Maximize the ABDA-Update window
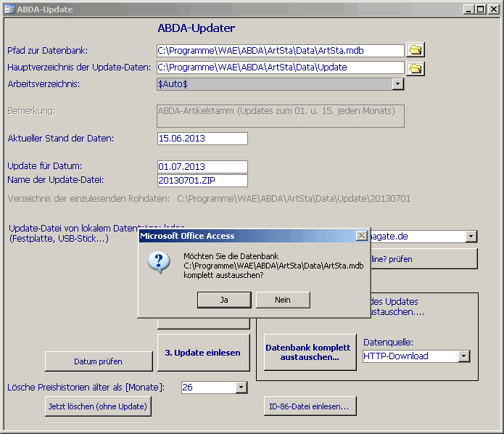 pos(480,9)
